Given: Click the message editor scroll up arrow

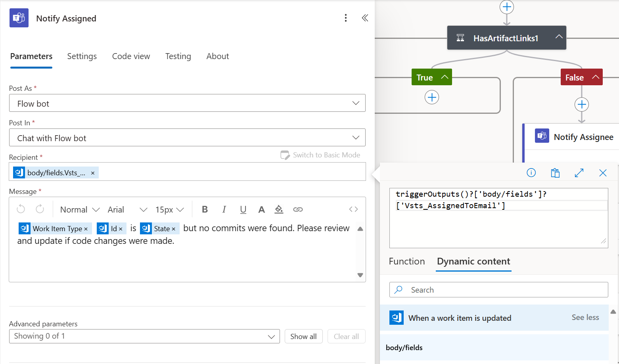Looking at the screenshot, I should coord(360,229).
